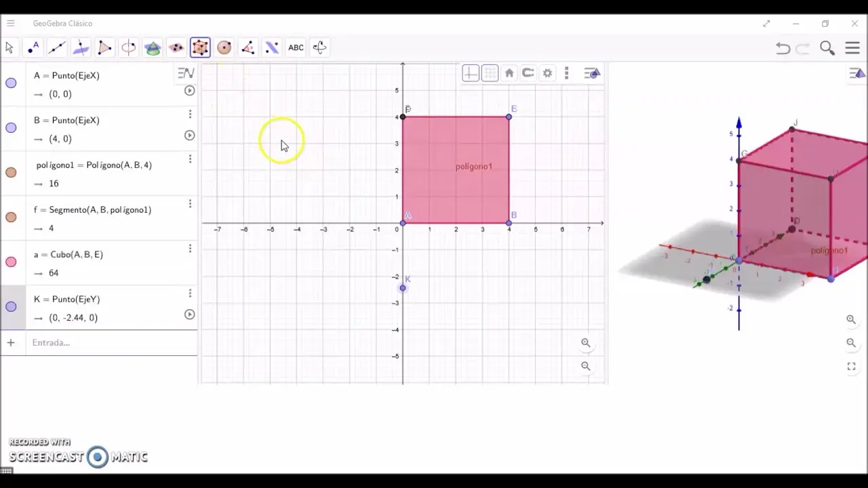
Task: Toggle the grid display icon
Action: click(x=490, y=73)
